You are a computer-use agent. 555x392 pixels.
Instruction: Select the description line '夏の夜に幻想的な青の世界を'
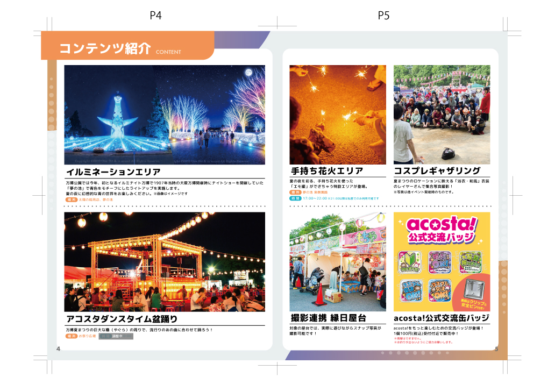point(127,194)
